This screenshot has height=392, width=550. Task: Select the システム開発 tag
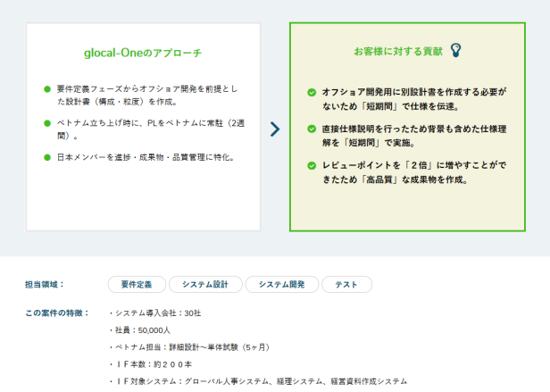tap(282, 284)
